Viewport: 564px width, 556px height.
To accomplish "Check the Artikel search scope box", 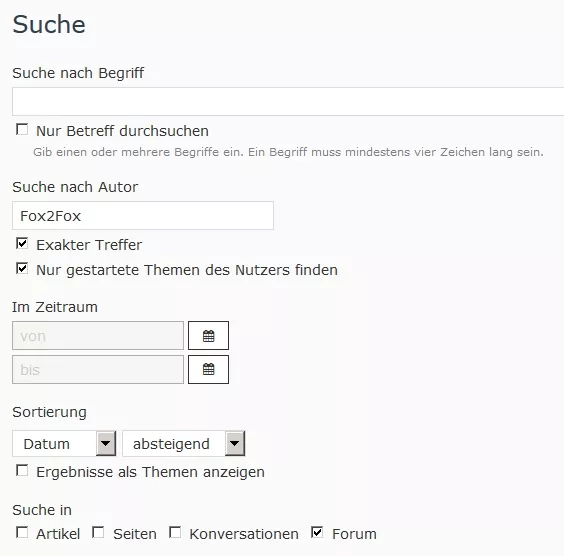I will point(22,532).
